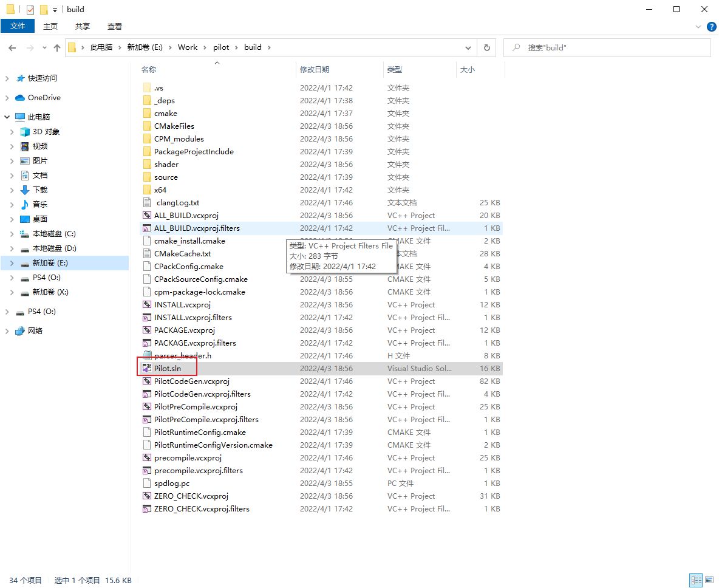Open 下载 folder in navigation pane
The height and width of the screenshot is (588, 719).
pos(40,190)
